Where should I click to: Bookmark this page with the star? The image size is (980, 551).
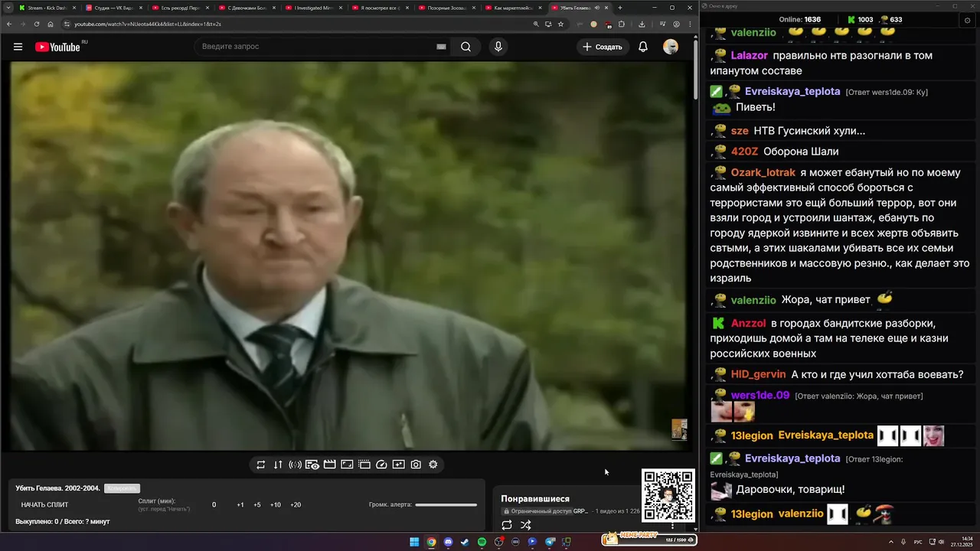pyautogui.click(x=560, y=24)
